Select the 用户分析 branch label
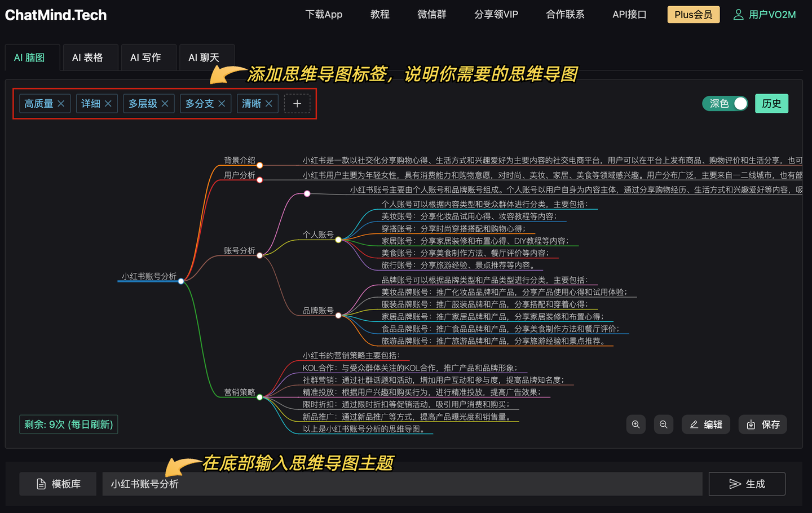The image size is (812, 513). point(240,175)
